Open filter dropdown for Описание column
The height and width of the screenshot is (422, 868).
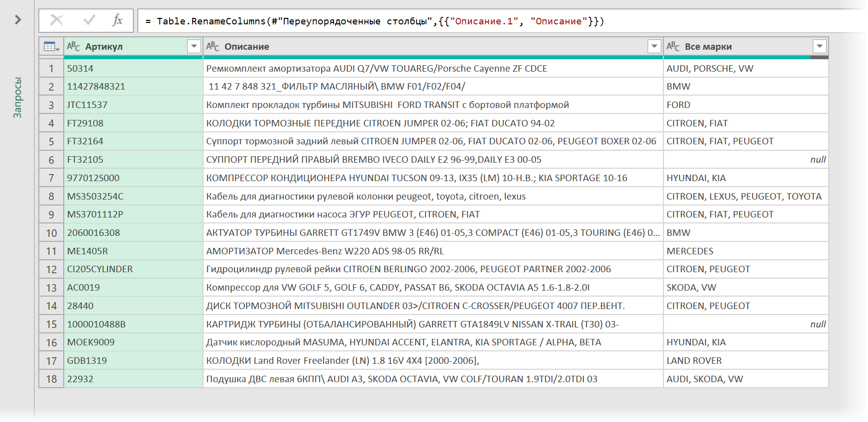point(654,46)
